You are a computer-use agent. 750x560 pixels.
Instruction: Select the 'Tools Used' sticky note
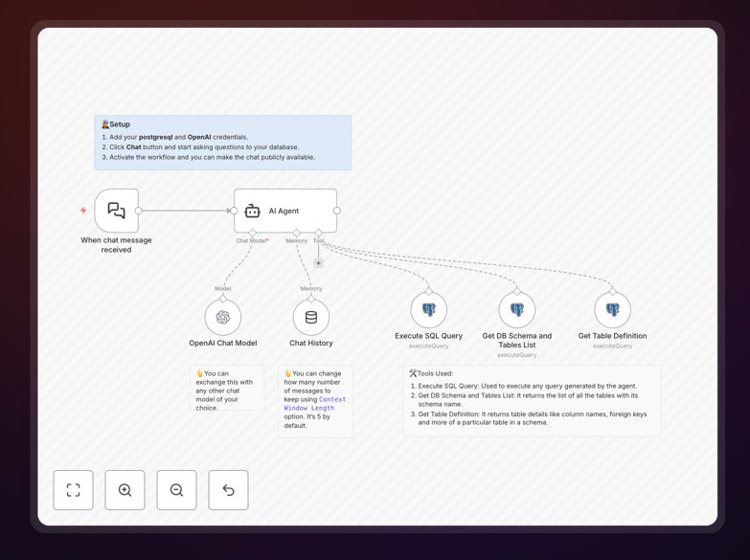click(x=533, y=400)
